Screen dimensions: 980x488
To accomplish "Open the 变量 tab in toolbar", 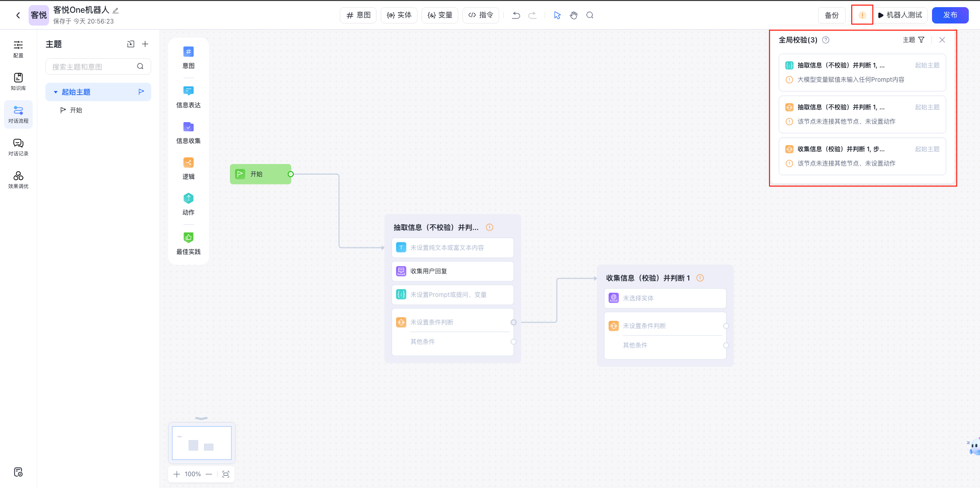I will click(440, 15).
